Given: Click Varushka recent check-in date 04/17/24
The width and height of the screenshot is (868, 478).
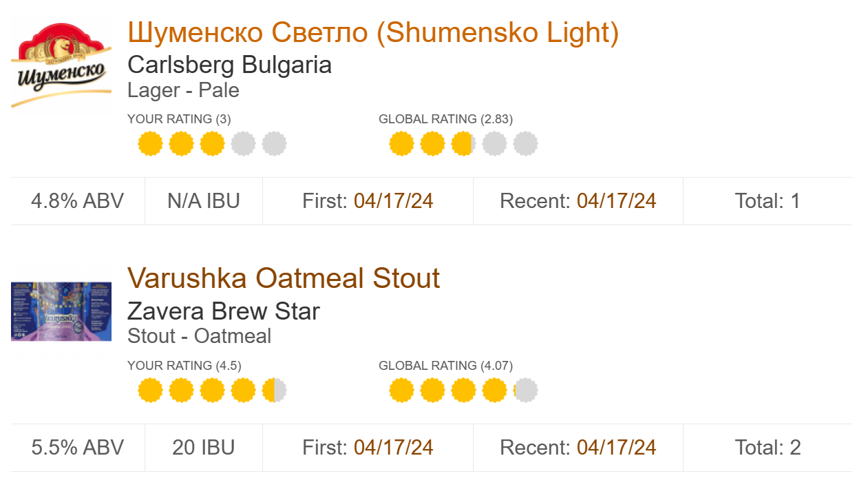Looking at the screenshot, I should [x=616, y=448].
